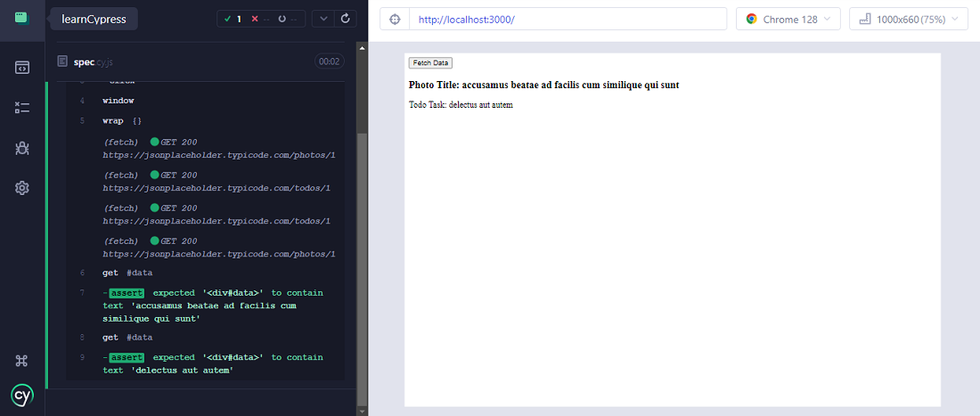980x416 pixels.
Task: Click the Fetch Data button
Action: tap(430, 63)
